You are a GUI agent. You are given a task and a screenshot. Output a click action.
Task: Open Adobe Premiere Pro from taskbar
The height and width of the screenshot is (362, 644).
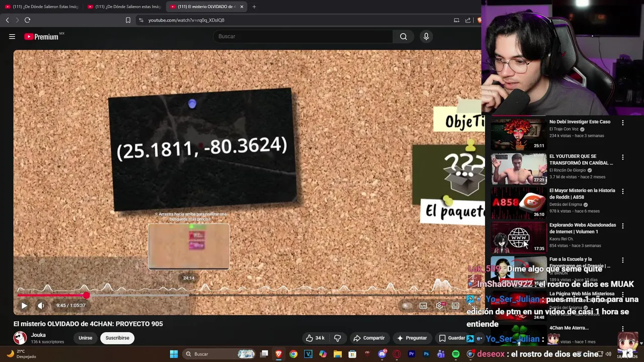pyautogui.click(x=412, y=354)
